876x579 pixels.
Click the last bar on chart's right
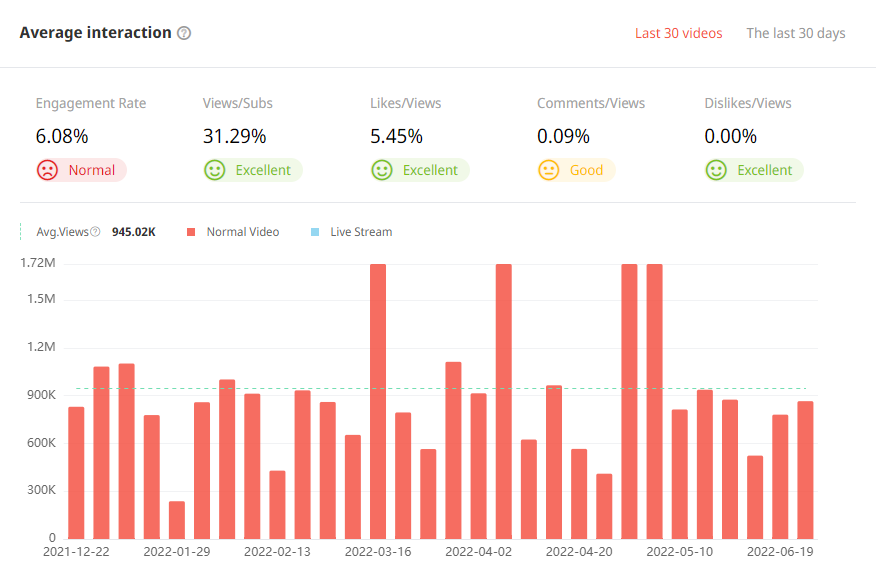pos(805,470)
